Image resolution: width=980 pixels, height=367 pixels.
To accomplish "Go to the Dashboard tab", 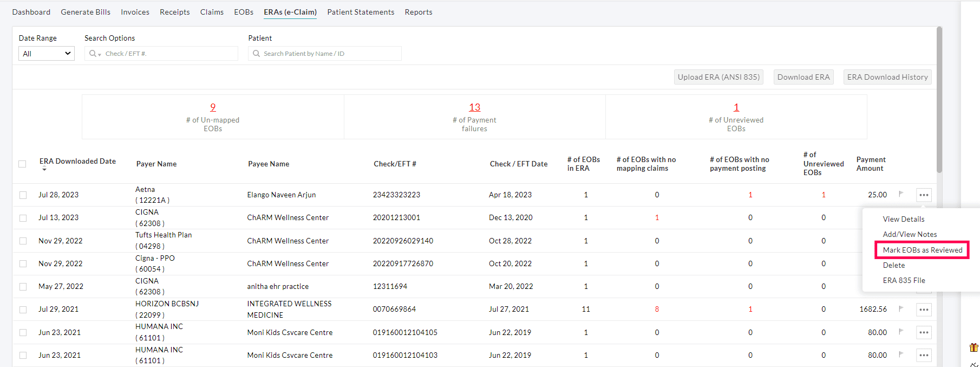I will [x=31, y=12].
